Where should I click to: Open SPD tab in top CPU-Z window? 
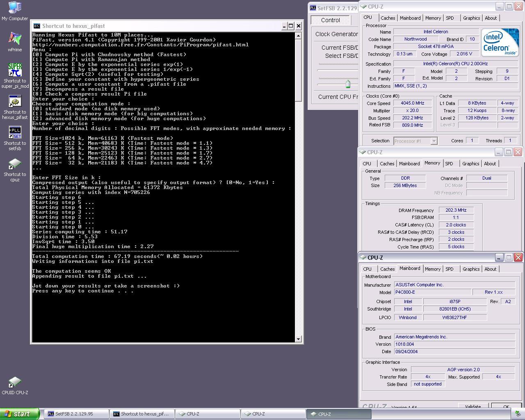[450, 18]
